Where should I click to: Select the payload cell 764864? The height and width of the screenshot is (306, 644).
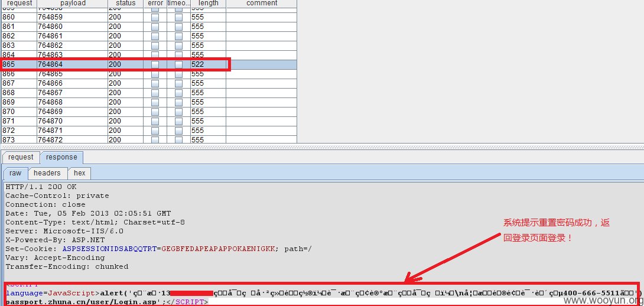pyautogui.click(x=73, y=64)
